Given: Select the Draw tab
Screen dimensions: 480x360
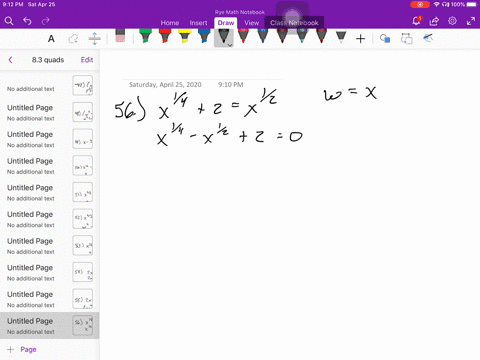Looking at the screenshot, I should [x=226, y=23].
